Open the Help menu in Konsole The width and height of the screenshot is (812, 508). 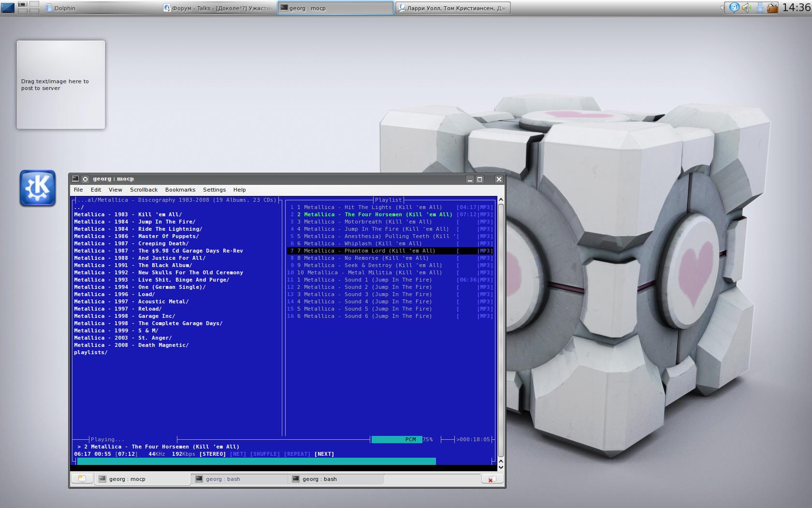(239, 190)
